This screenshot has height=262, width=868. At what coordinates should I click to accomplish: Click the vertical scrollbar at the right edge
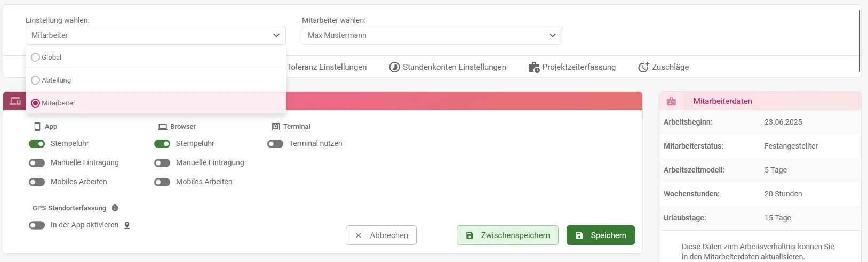tap(859, 40)
